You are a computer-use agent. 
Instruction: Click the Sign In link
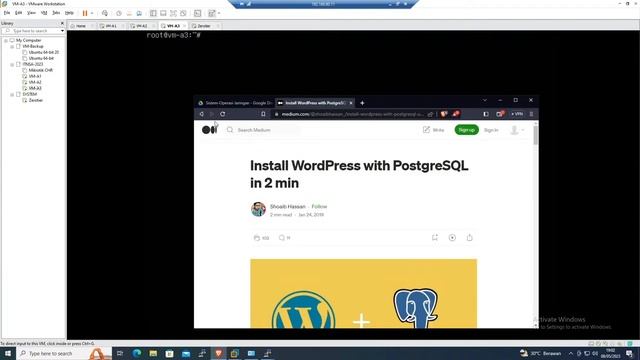point(491,130)
